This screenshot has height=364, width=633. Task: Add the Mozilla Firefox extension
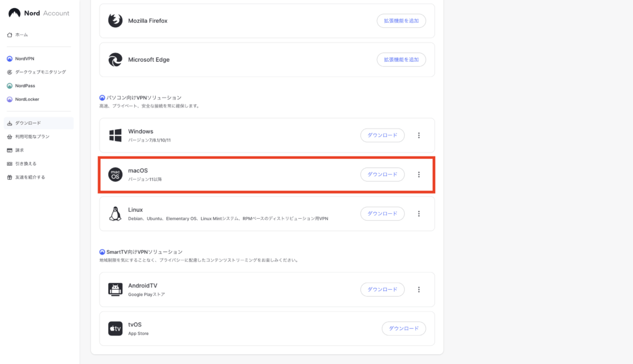(401, 20)
